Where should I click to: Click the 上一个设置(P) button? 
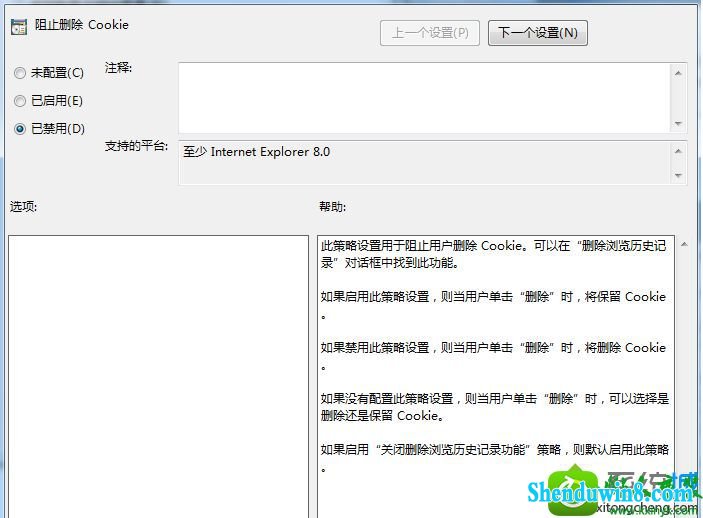(430, 33)
